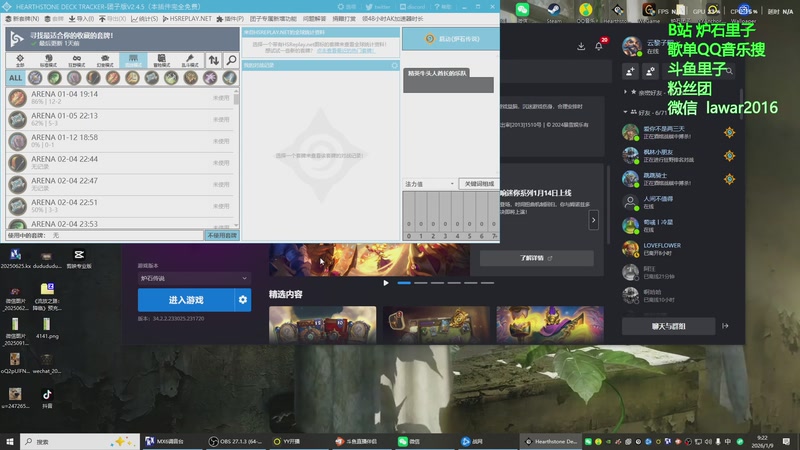The height and width of the screenshot is (450, 800).
Task: Select deck ARENA 01-05 22:13
Action: pyautogui.click(x=119, y=119)
